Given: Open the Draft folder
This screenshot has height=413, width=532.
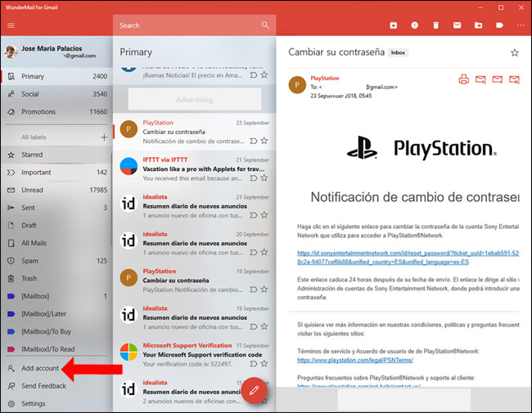Looking at the screenshot, I should click(56, 225).
